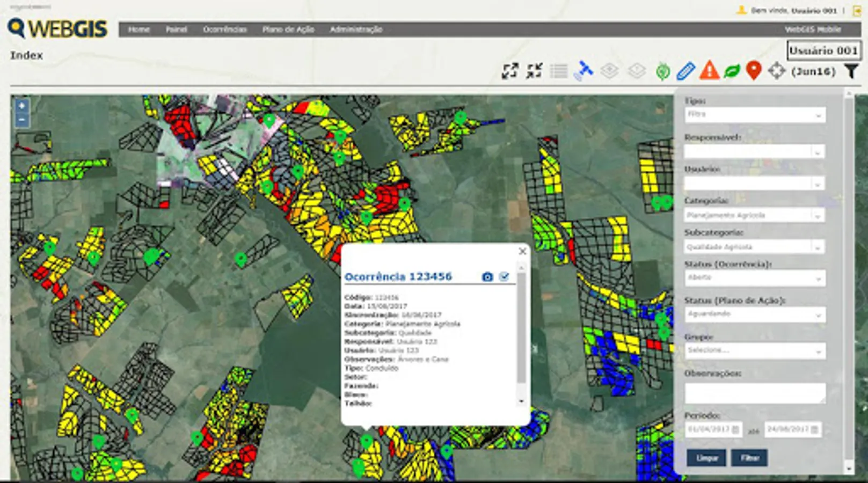
Task: Select the red location pin tool
Action: tap(754, 71)
